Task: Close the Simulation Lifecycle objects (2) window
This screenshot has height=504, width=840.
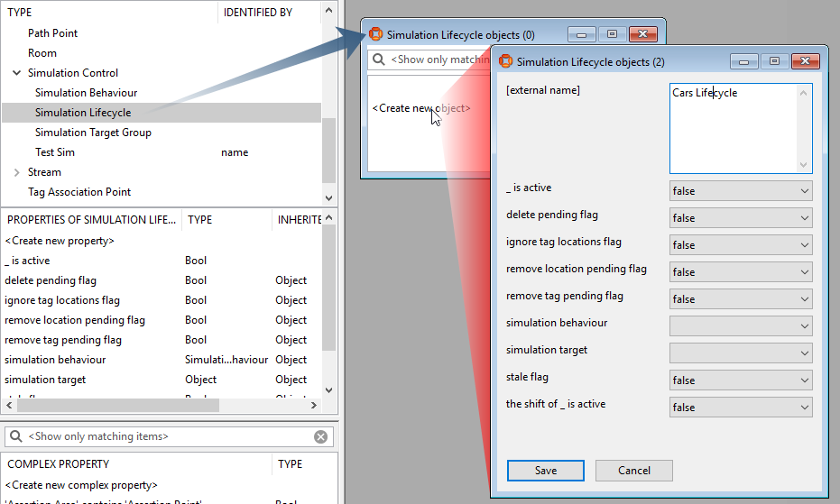Action: point(805,61)
